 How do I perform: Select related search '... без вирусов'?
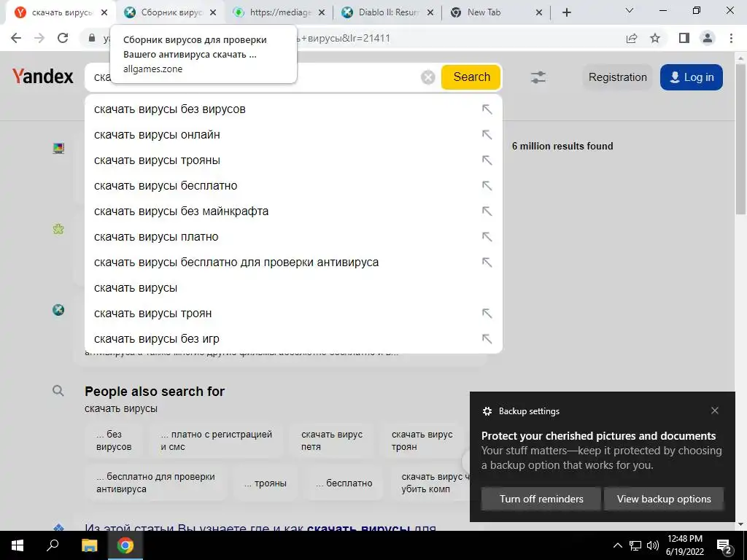[114, 440]
